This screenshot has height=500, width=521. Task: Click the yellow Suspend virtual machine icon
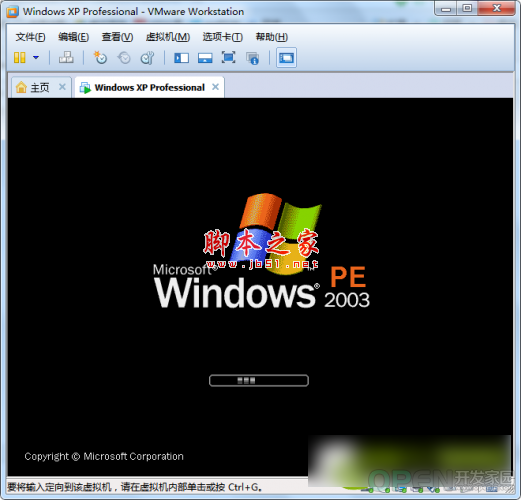[x=20, y=58]
